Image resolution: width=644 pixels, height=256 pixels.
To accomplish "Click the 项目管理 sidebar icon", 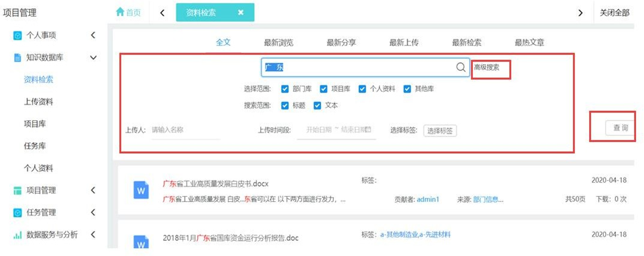I will tap(17, 191).
